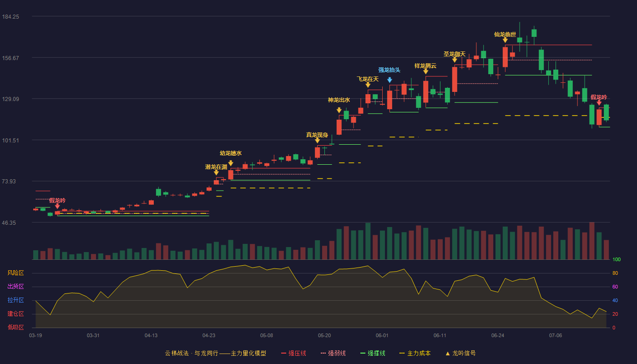The image size is (637, 364).
Task: Click the 03-19 date axis label
Action: (x=35, y=335)
